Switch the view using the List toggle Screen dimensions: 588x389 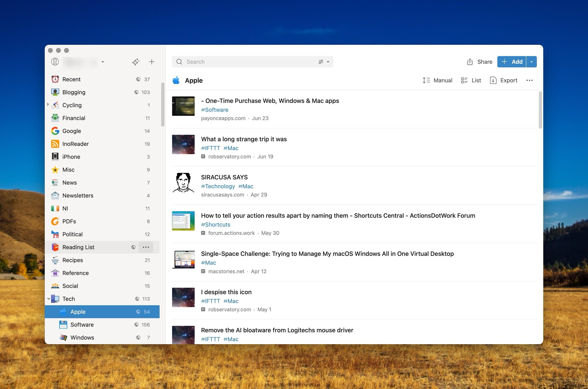(464, 80)
